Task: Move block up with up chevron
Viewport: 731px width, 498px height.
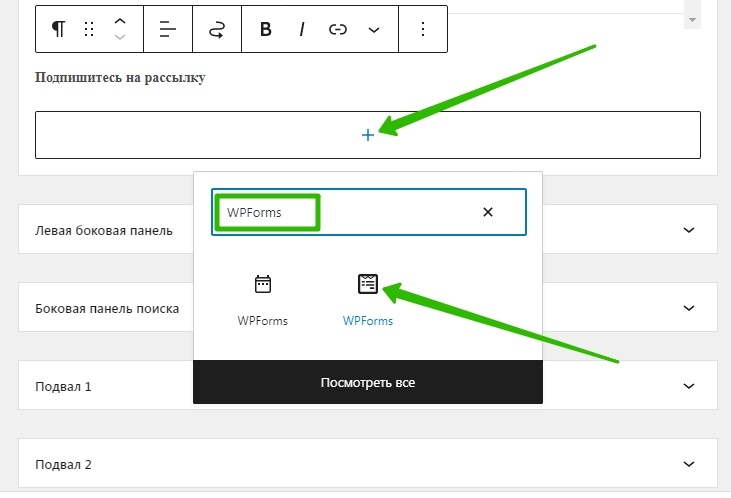Action: (120, 21)
